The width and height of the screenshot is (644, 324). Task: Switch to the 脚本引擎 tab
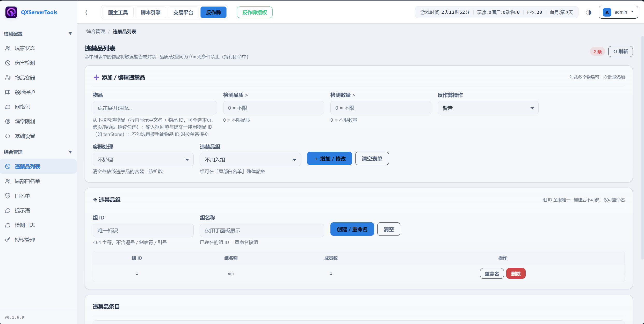click(x=150, y=12)
